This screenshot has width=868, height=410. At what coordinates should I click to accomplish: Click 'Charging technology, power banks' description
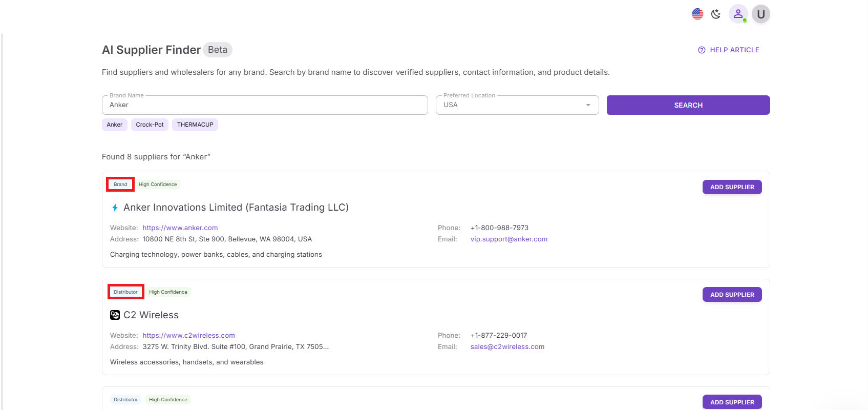[216, 254]
